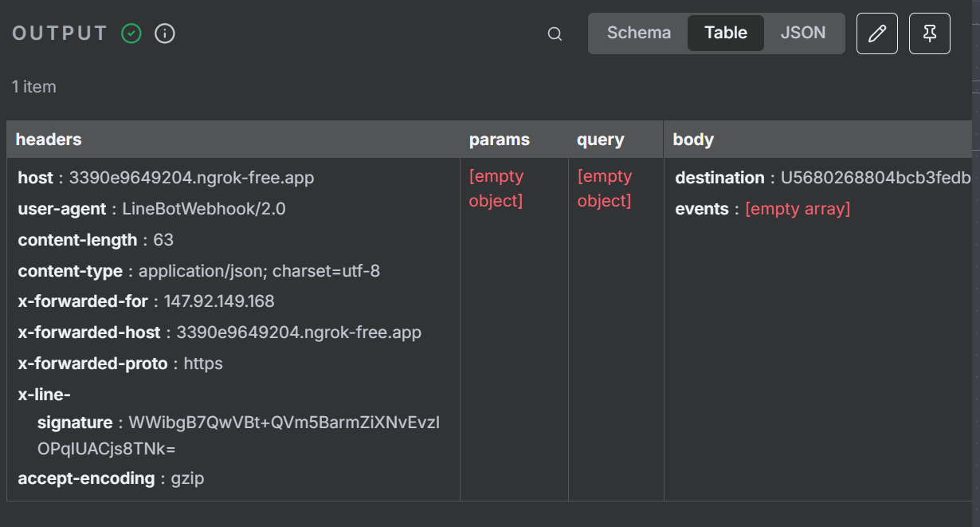Click the params column header
This screenshot has width=980, height=527.
499,140
